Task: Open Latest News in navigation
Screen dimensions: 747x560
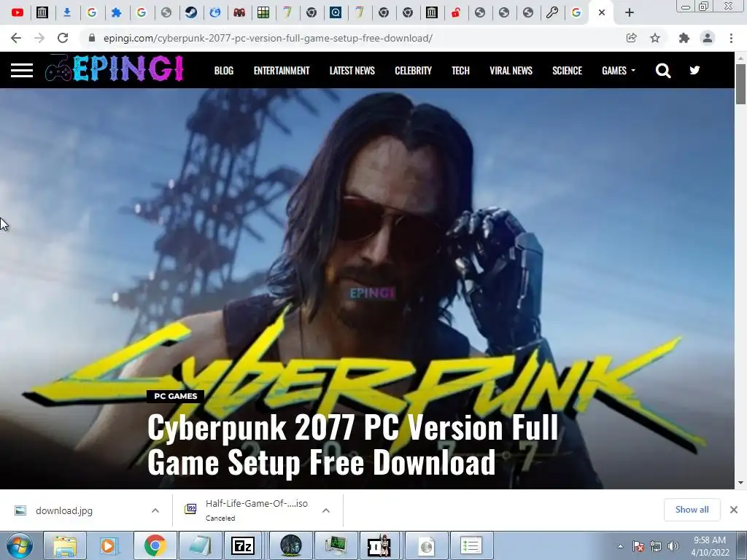Action: click(x=352, y=71)
